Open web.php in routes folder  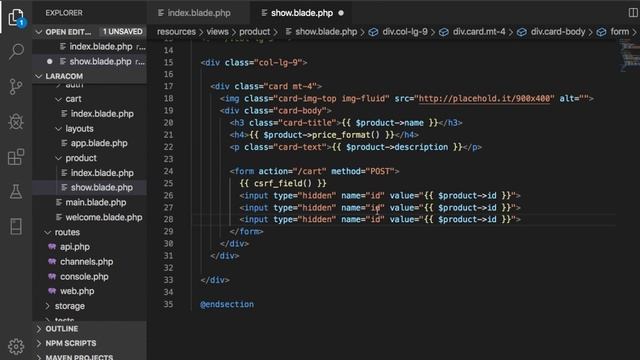(89, 291)
